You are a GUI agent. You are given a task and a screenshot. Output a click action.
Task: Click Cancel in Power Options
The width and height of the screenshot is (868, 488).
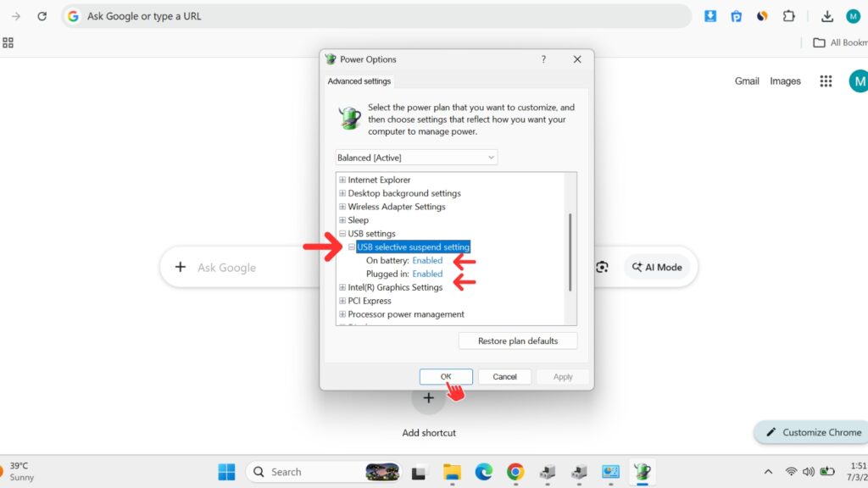pyautogui.click(x=504, y=377)
